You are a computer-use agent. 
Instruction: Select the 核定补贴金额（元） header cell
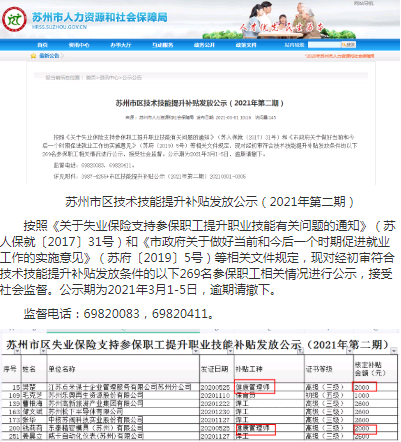376,369
